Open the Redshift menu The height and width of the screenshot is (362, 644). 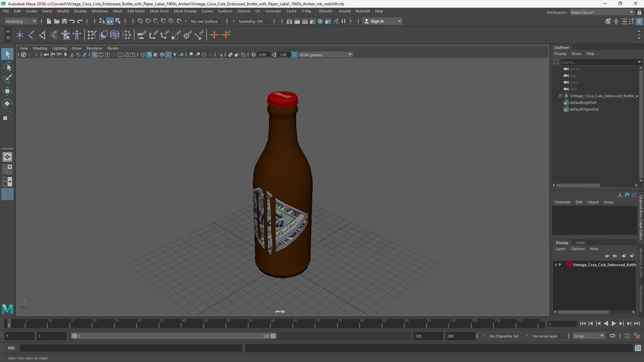click(363, 11)
